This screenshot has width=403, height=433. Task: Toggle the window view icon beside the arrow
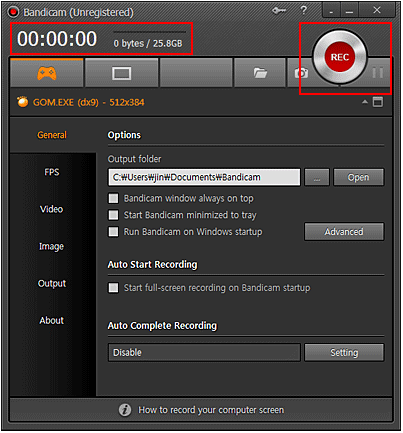tap(378, 102)
